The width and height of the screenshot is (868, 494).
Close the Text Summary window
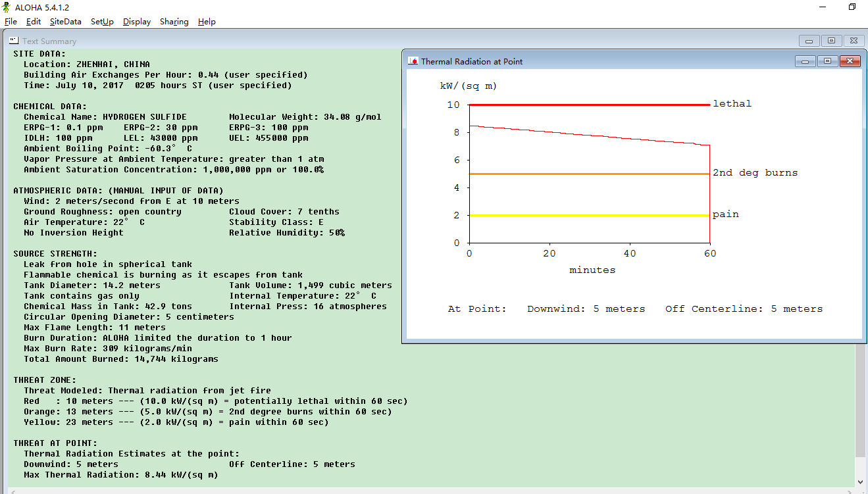(x=854, y=41)
